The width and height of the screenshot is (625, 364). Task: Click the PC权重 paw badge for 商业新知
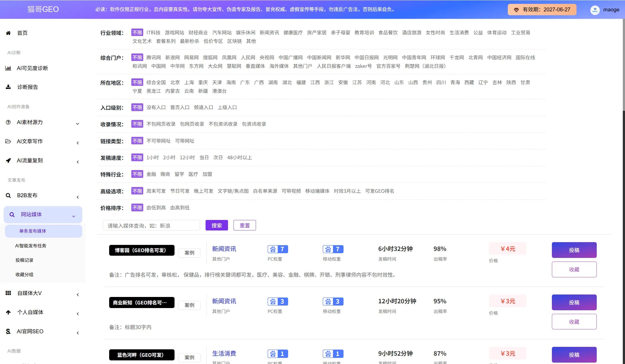click(x=278, y=301)
